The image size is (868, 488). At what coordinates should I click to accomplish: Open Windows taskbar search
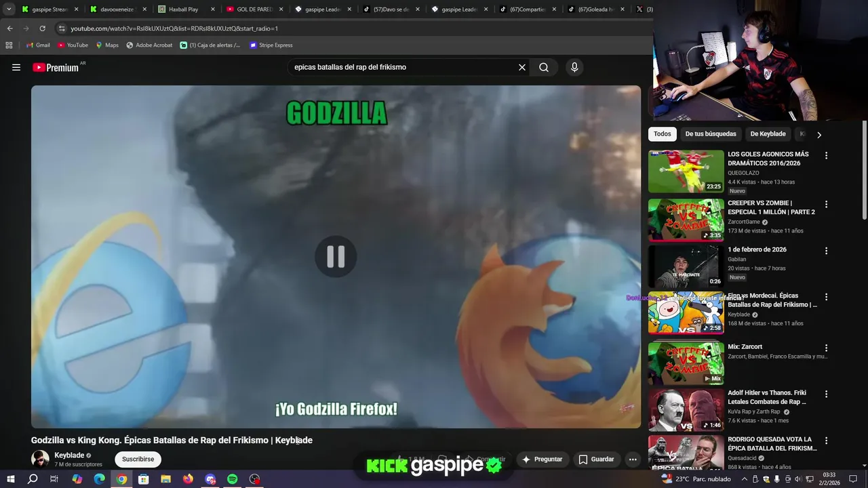[x=33, y=479]
